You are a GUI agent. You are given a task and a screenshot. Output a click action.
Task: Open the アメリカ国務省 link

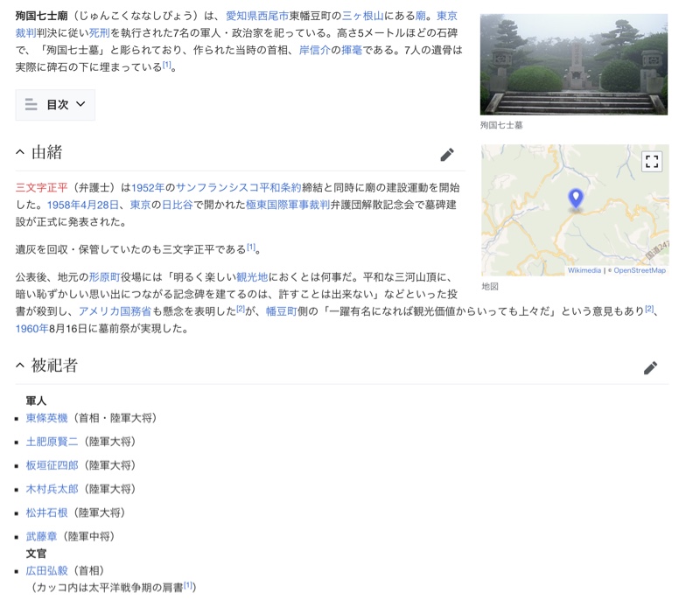click(115, 311)
